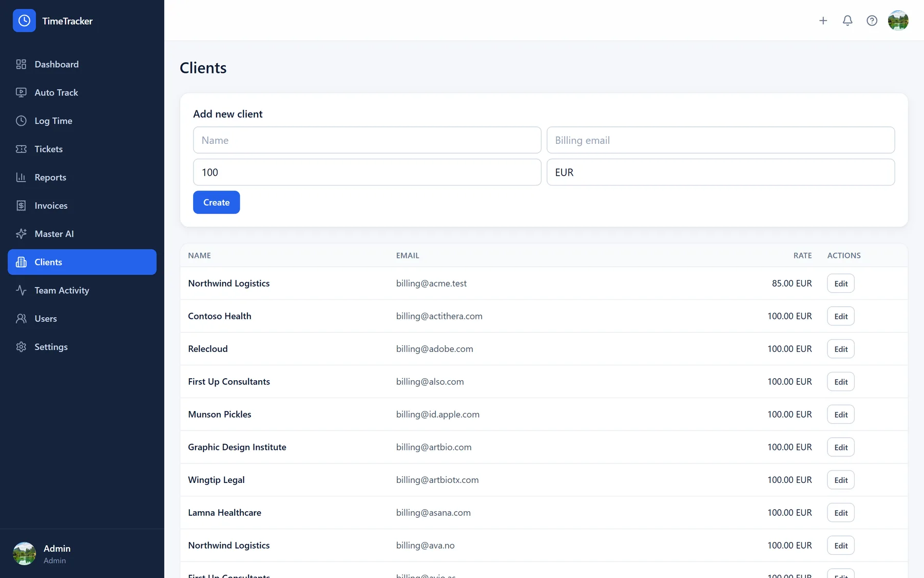Edit the Contoso Health client
The width and height of the screenshot is (924, 578).
[x=841, y=316]
